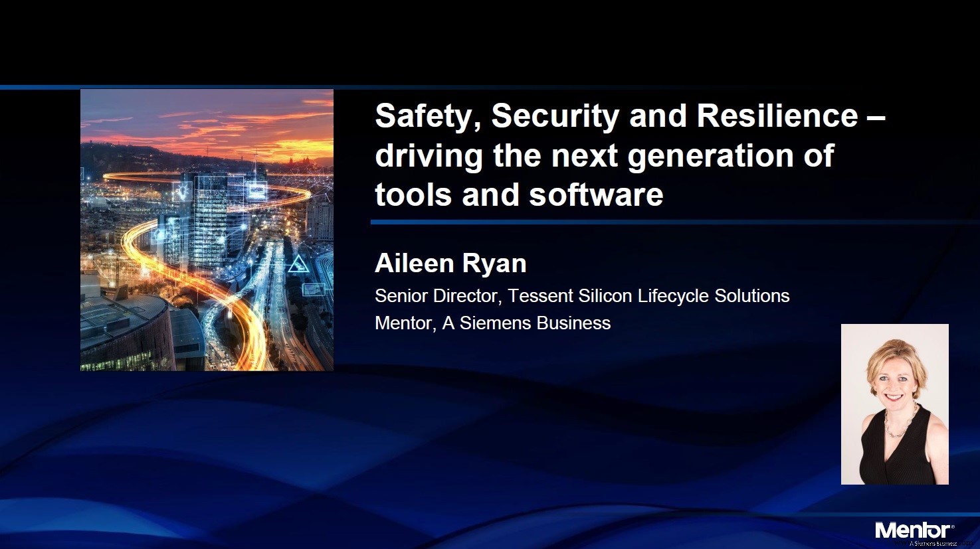
Task: Click the lightbulb icon over the skyscraper
Action: (182, 192)
